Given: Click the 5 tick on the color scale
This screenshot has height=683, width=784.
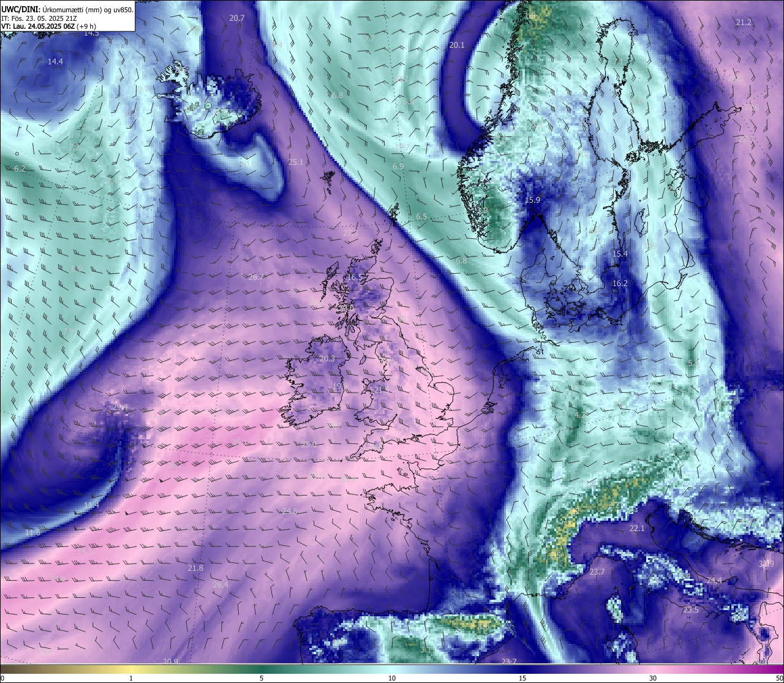Looking at the screenshot, I should point(262,678).
